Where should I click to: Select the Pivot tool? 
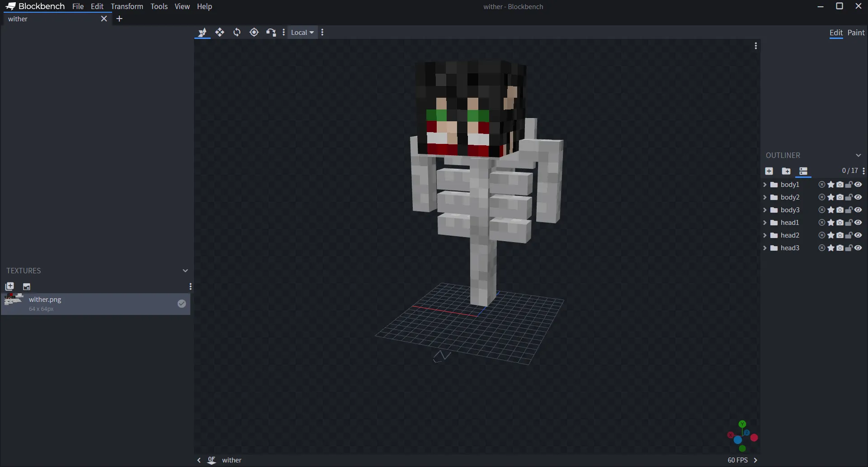click(254, 32)
